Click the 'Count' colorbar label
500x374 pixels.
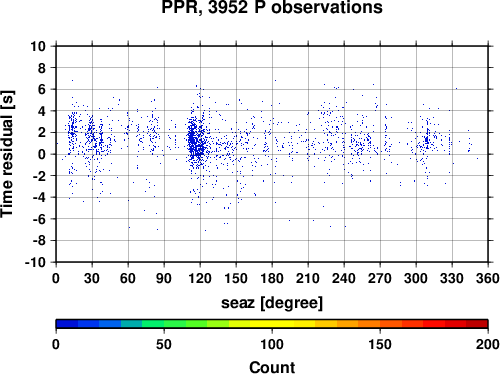pos(272,367)
